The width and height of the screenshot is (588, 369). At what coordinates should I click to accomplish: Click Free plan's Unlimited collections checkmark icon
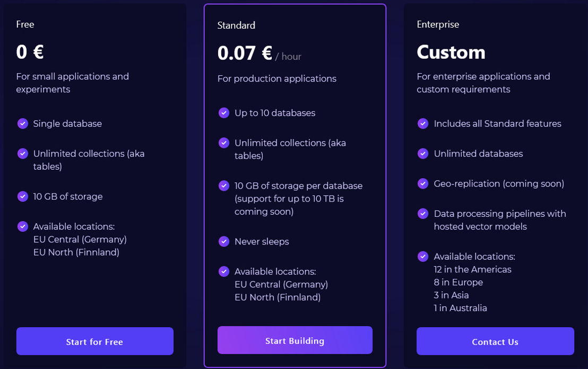[23, 153]
